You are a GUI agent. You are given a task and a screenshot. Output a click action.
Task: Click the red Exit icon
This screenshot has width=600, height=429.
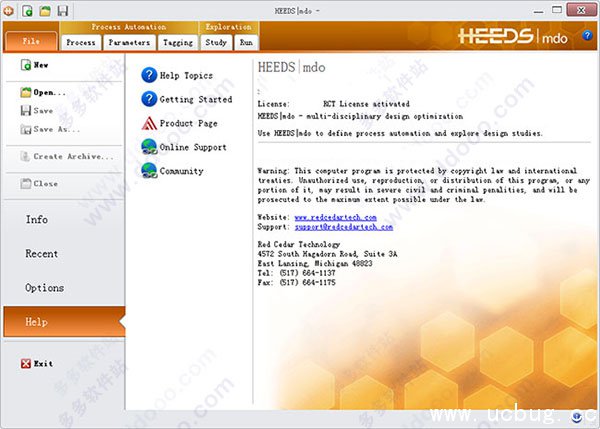26,364
